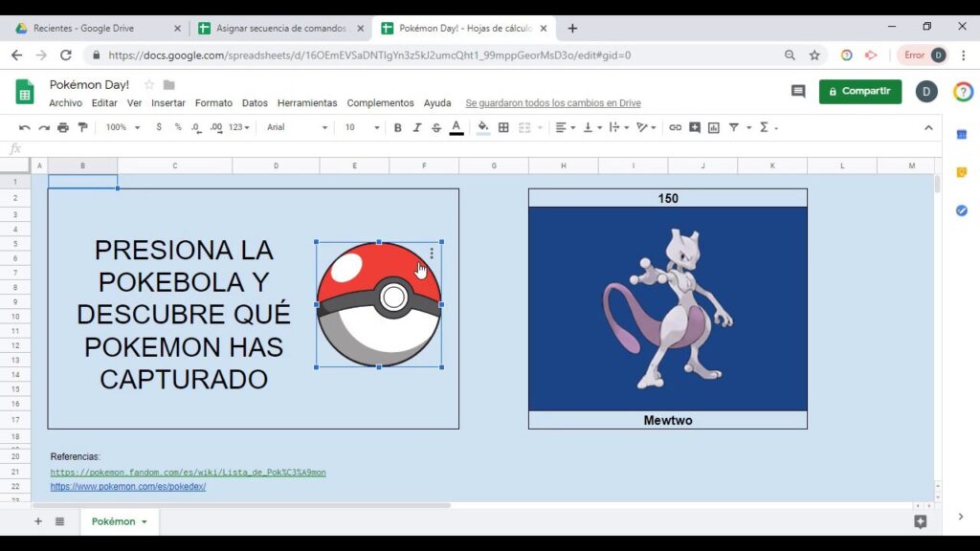Add a new sheet with plus icon
Image resolution: width=980 pixels, height=551 pixels.
(38, 521)
